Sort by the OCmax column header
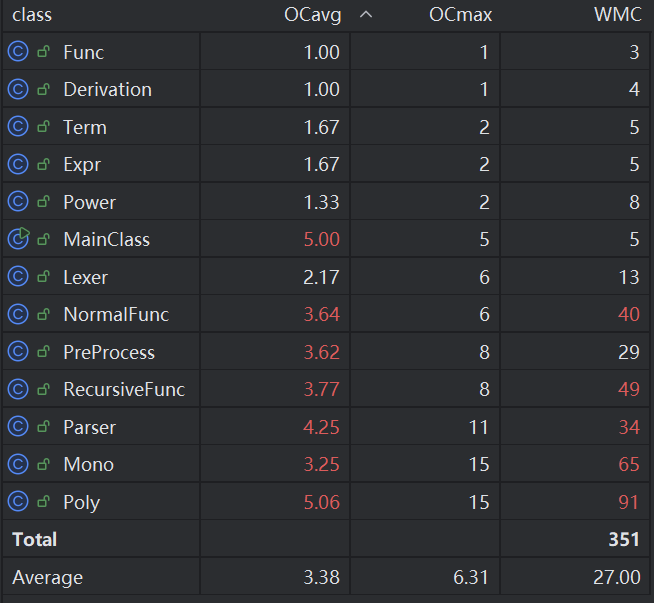This screenshot has width=654, height=603. click(x=463, y=15)
